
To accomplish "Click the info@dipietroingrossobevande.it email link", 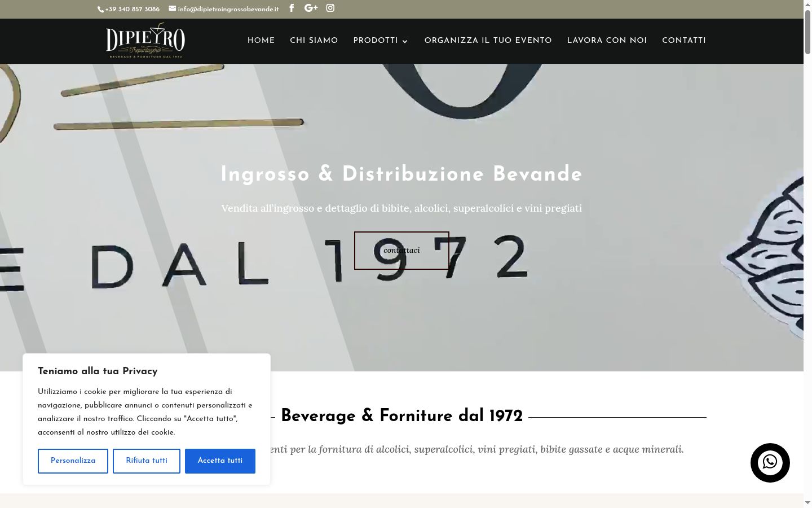I will tap(224, 9).
